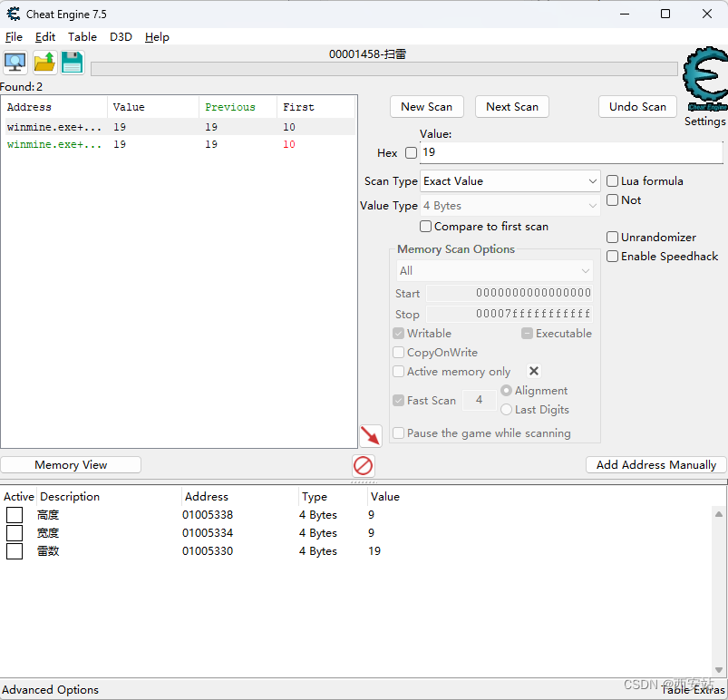The image size is (728, 700).
Task: Open Memory View
Action: pyautogui.click(x=71, y=465)
